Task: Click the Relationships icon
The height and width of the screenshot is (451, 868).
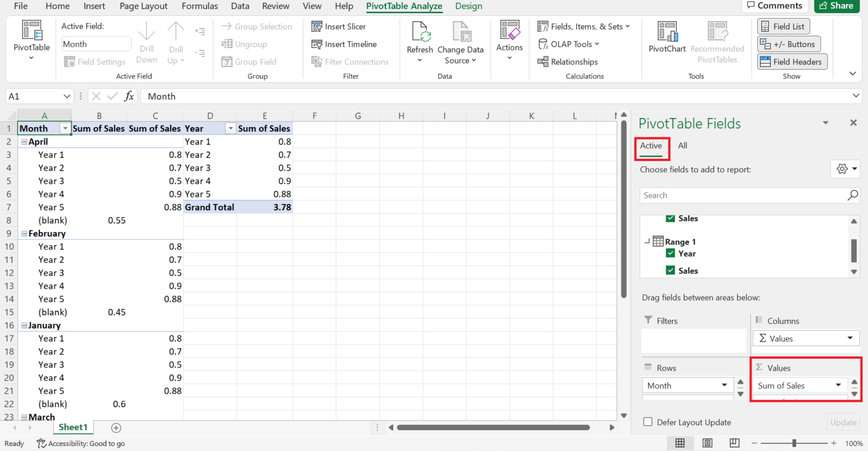Action: [543, 62]
